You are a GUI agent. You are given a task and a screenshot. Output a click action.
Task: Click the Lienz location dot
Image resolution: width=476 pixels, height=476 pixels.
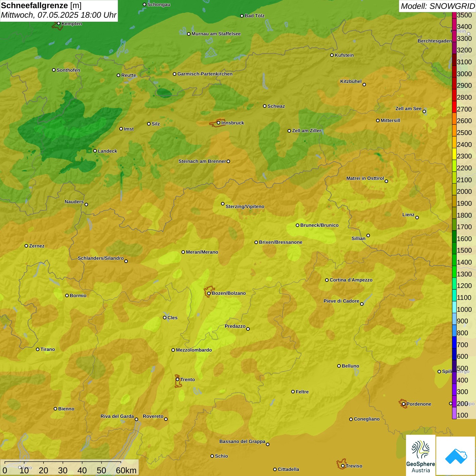click(x=417, y=218)
